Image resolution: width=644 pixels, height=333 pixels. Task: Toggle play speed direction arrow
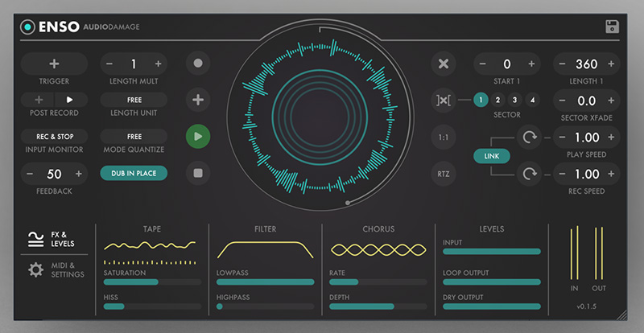tap(529, 137)
